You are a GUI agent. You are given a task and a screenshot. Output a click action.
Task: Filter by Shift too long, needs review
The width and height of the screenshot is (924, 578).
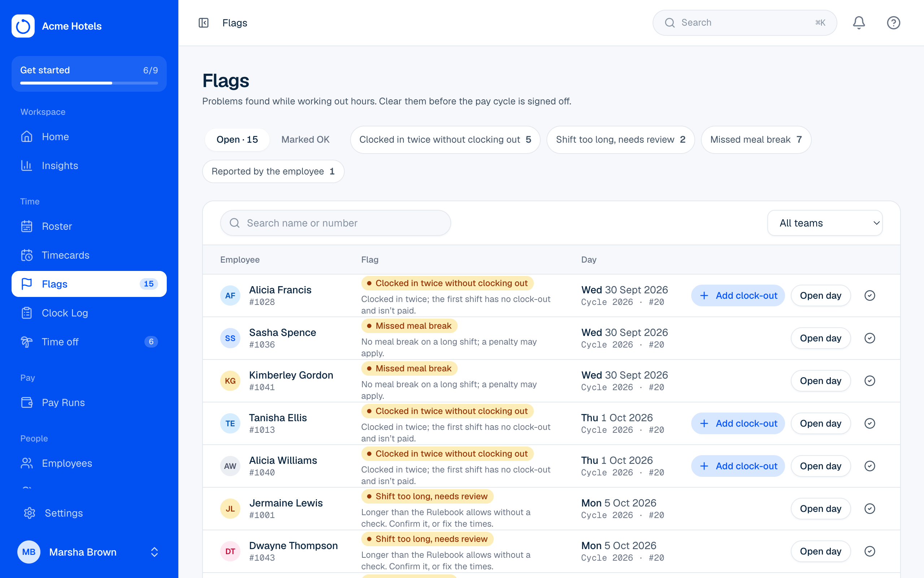point(620,139)
